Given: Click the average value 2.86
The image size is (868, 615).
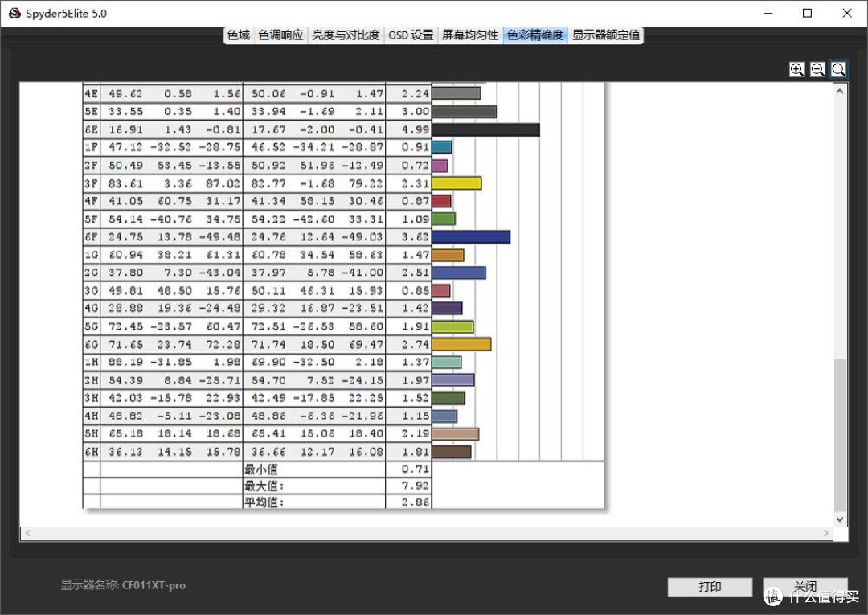Looking at the screenshot, I should coord(416,502).
